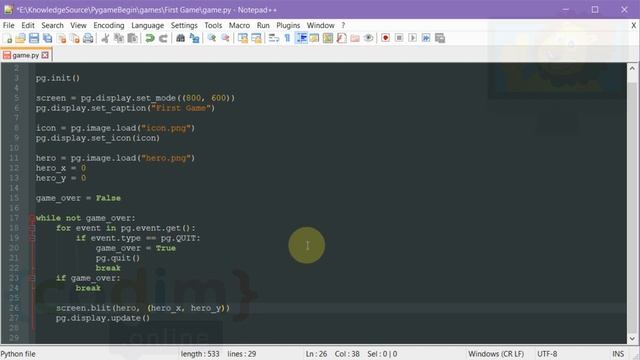Open the View menu
The width and height of the screenshot is (640, 360).
78,25
